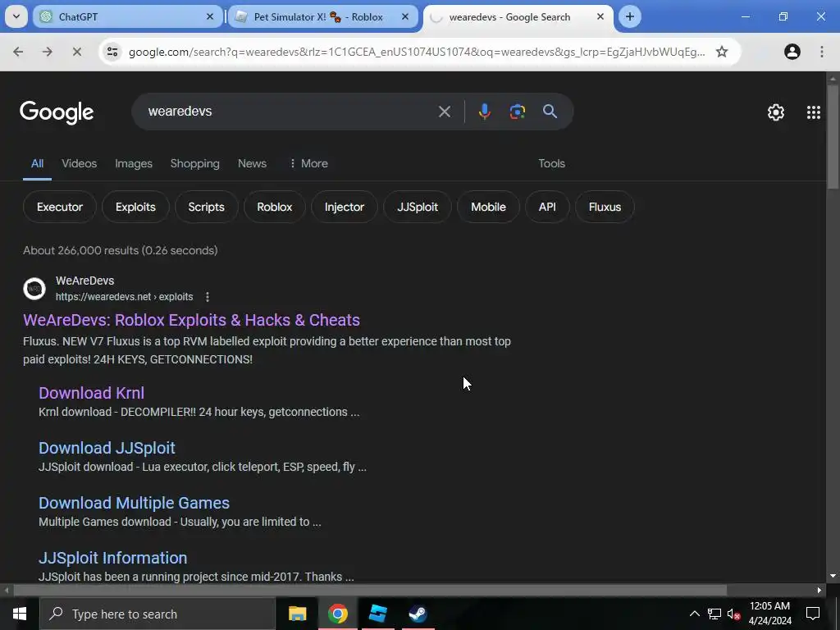Select the News search tab
This screenshot has height=630, width=840.
click(252, 163)
